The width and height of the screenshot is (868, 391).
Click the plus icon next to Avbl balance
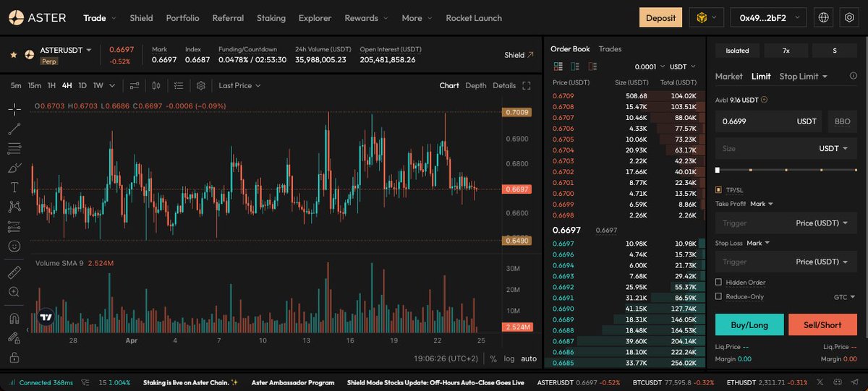pyautogui.click(x=764, y=100)
